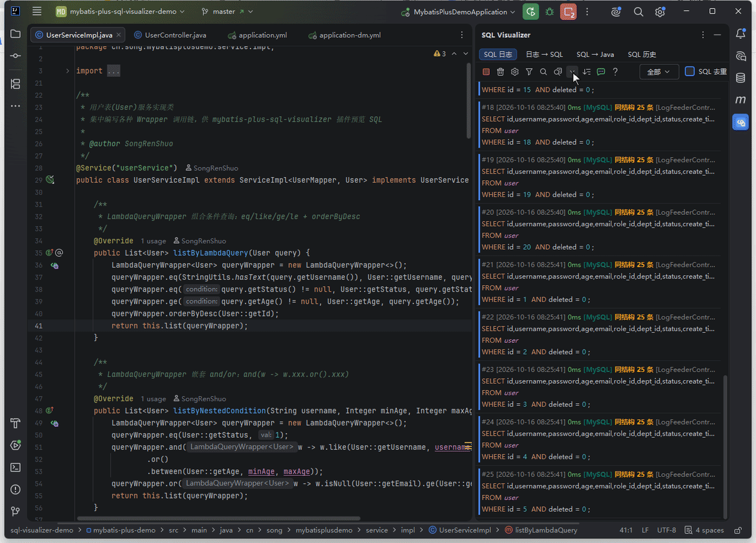Screen dimensions: 756x543
Task: Open the Problems tool window
Action: (15, 489)
